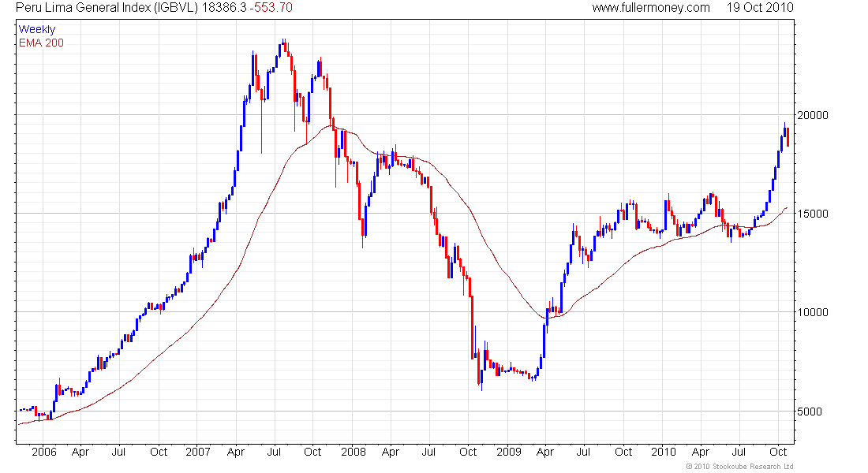Open the www.fullermoney.com link text
This screenshot has height=473, width=868.
(x=651, y=8)
